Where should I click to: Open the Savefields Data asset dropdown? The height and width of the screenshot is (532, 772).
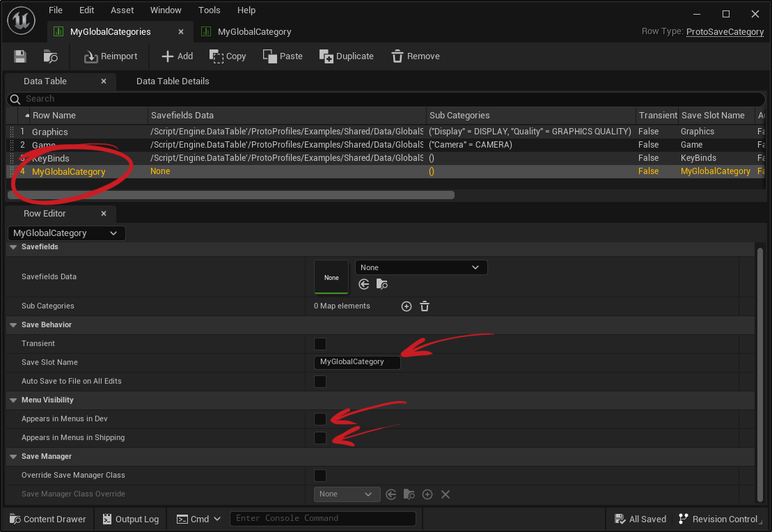pos(420,267)
